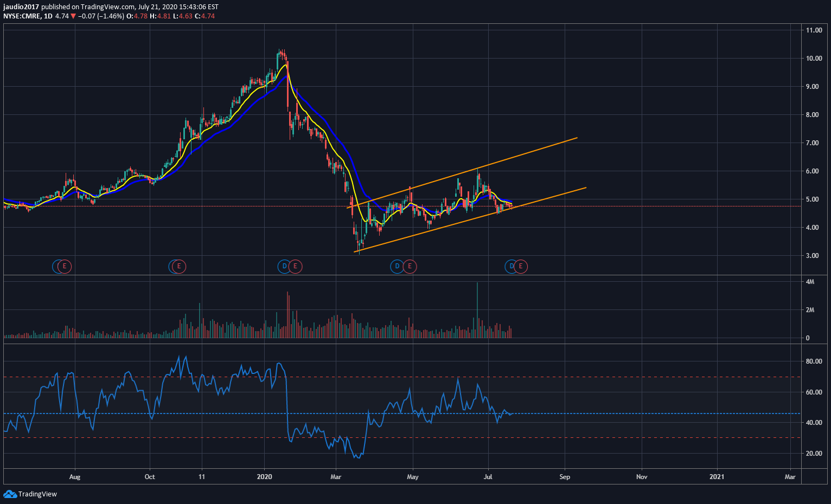Screen dimensions: 831x504
Task: Select the lower orange channel trendline
Action: pyautogui.click(x=470, y=219)
